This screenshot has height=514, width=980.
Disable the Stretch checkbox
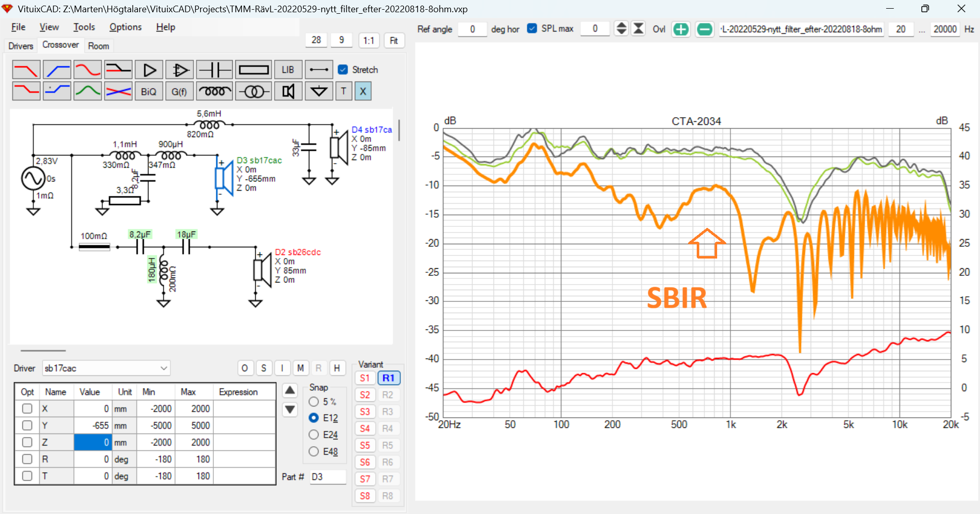(343, 70)
